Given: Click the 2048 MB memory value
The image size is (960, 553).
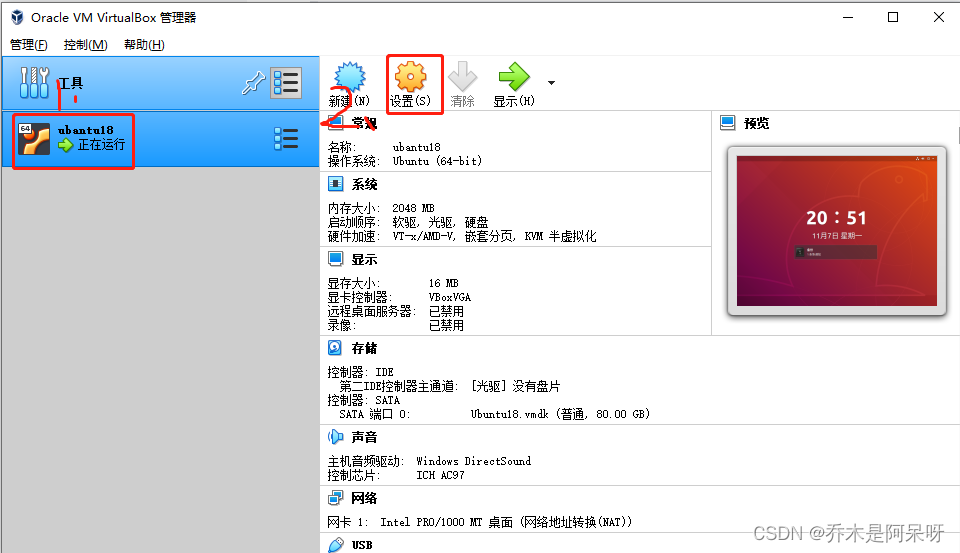Looking at the screenshot, I should [413, 208].
